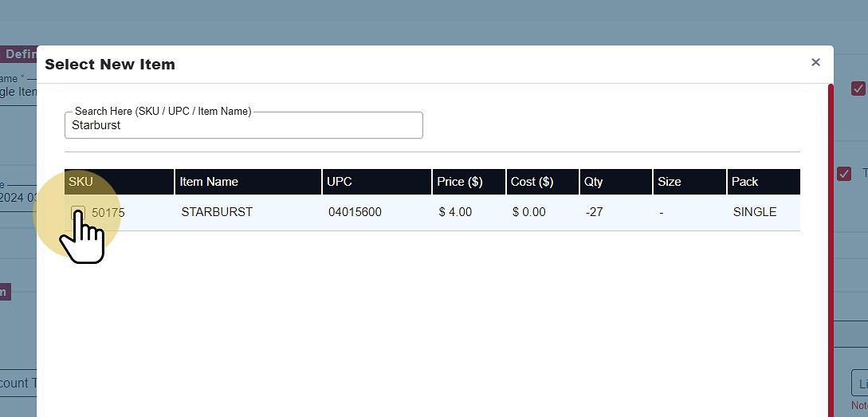
Task: Click the -27 quantity cell
Action: 594,212
